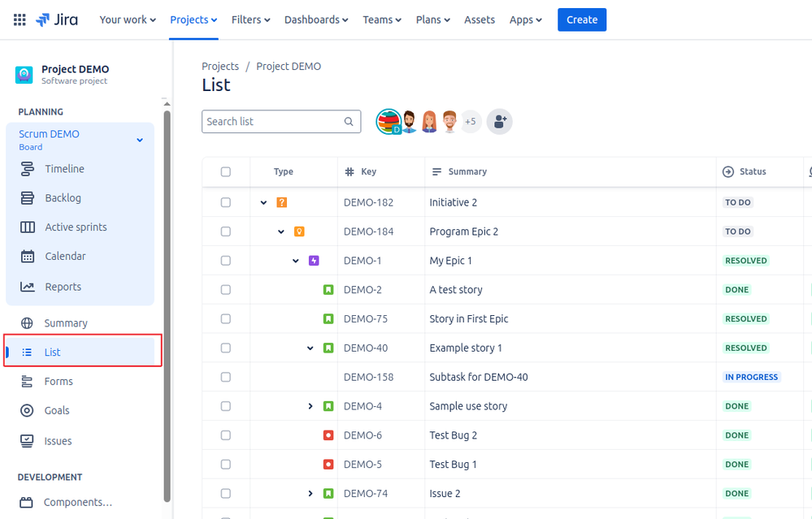Collapse the Initiative 2 row
Screen dimensions: 812x519
pyautogui.click(x=263, y=202)
